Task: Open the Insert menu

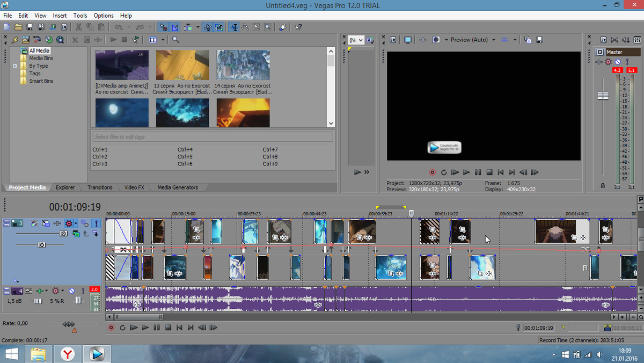Action: point(60,16)
